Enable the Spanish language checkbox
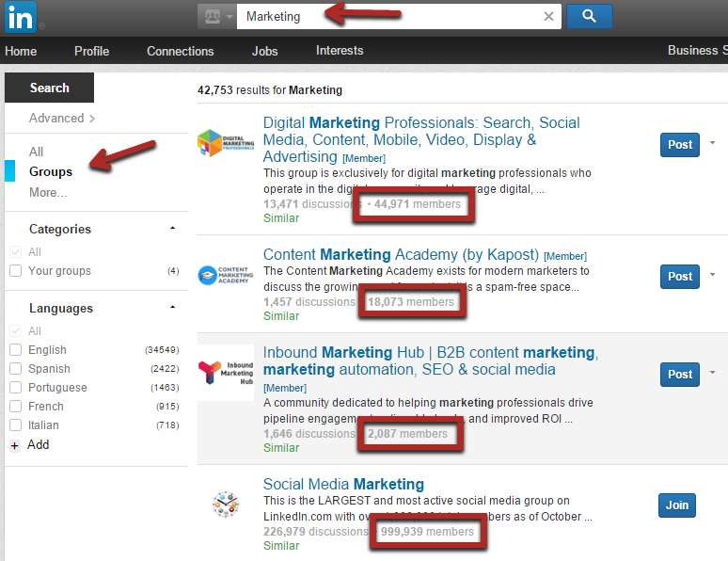728x561 pixels. [15, 369]
